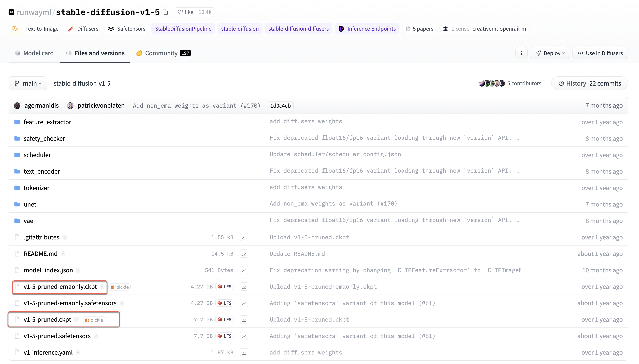
Task: Click LFS badge on v1-5-pruned.safetensors
Action: (225, 336)
